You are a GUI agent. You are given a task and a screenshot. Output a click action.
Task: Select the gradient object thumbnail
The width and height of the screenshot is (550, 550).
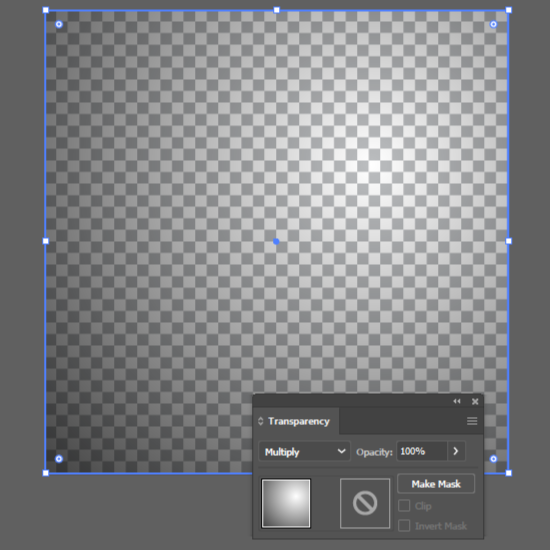pyautogui.click(x=286, y=503)
